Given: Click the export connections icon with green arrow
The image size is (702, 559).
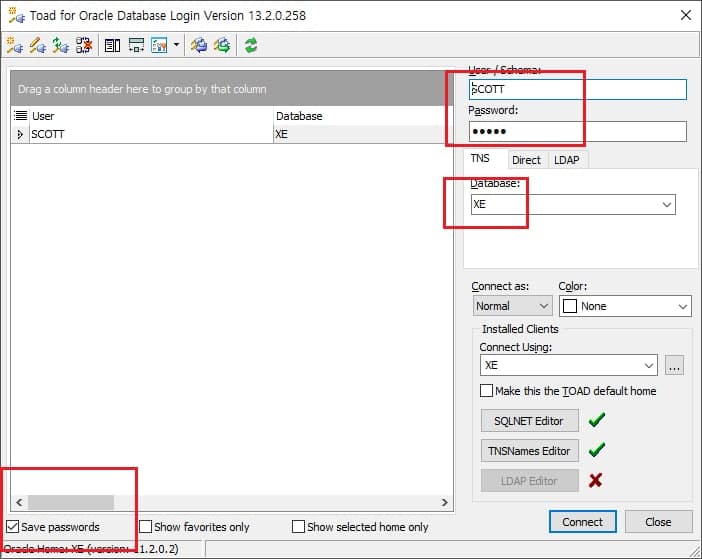Looking at the screenshot, I should click(x=222, y=45).
